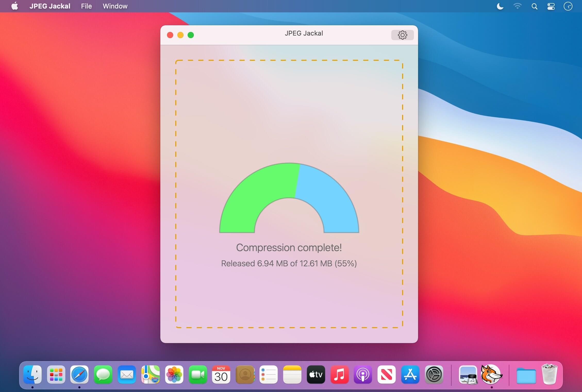Toggle Do Not Disturb moon icon

pos(500,6)
